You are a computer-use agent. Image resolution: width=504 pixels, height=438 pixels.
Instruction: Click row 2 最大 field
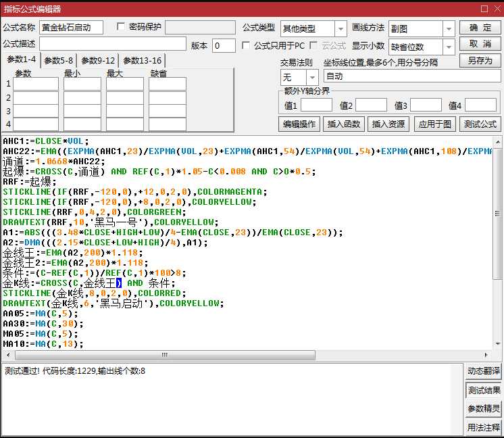(x=125, y=98)
